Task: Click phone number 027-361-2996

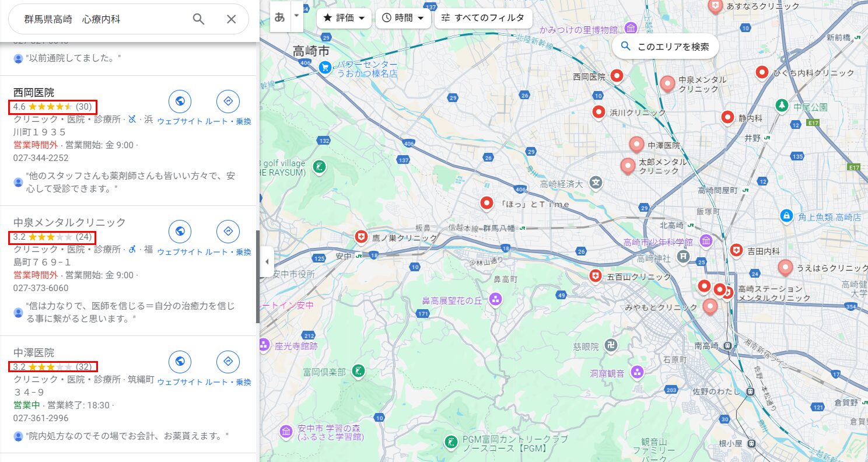Action: [x=41, y=418]
